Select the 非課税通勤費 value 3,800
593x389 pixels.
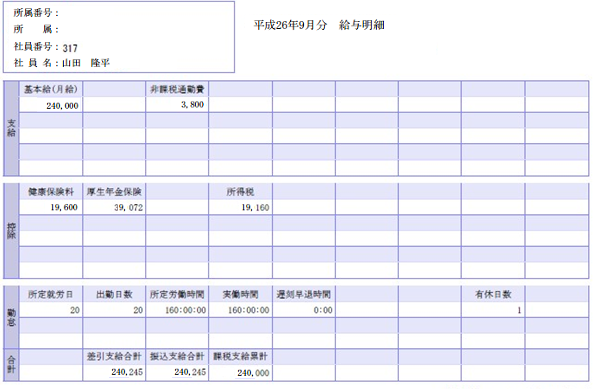[x=192, y=105]
